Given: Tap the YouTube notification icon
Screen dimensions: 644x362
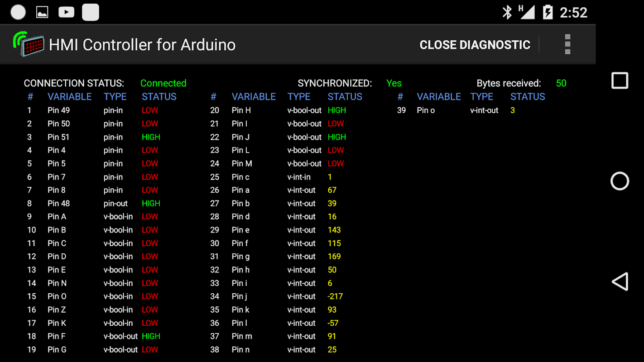Looking at the screenshot, I should [x=66, y=12].
